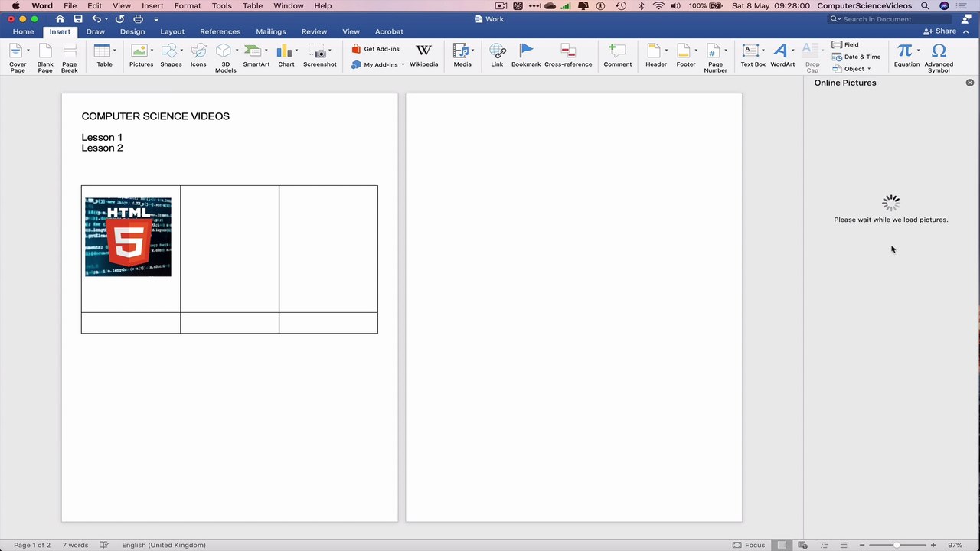Screen dimensions: 980x551
Task: Open Customize Quick Access Toolbar dropdown
Action: point(156,18)
